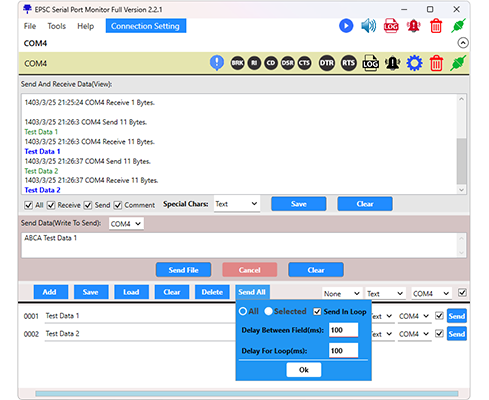Viewport: 489px width, 400px height.
Task: Open the Tools menu
Action: click(56, 26)
